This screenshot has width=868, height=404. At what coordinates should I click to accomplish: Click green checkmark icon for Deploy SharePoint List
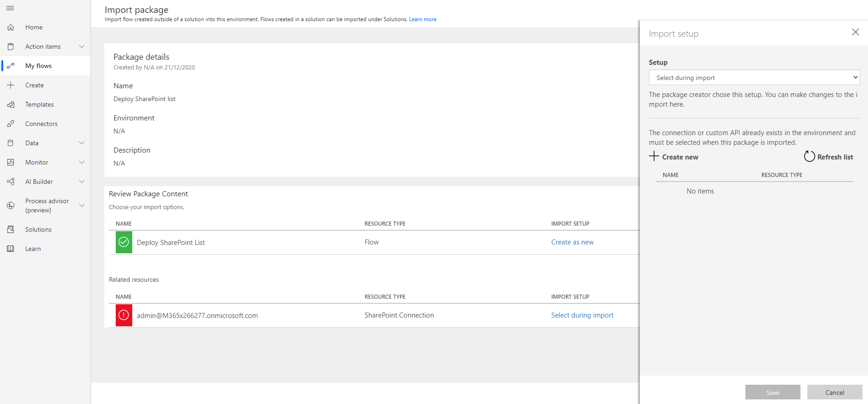click(x=124, y=242)
